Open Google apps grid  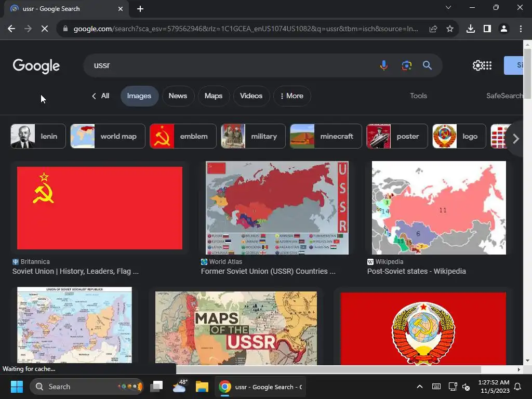tap(487, 65)
